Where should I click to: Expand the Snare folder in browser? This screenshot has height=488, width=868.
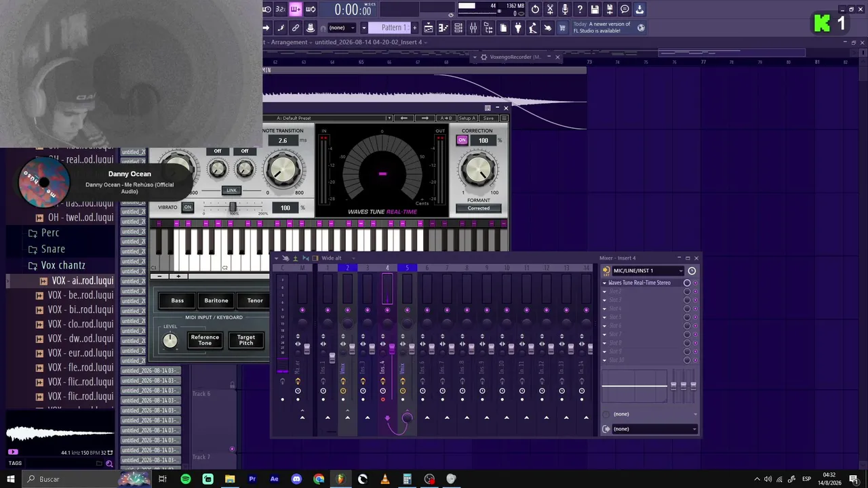53,249
